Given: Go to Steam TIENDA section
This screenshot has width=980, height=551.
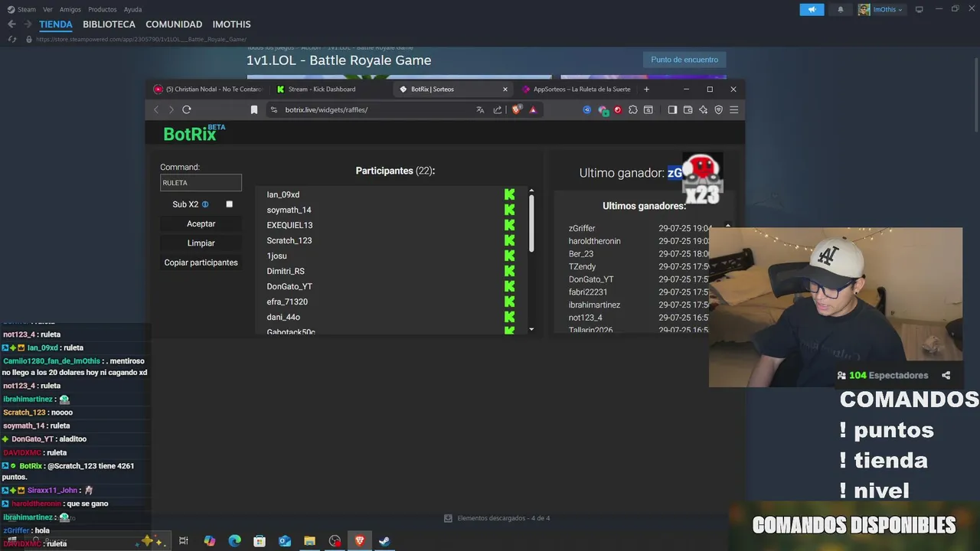Looking at the screenshot, I should 56,24.
